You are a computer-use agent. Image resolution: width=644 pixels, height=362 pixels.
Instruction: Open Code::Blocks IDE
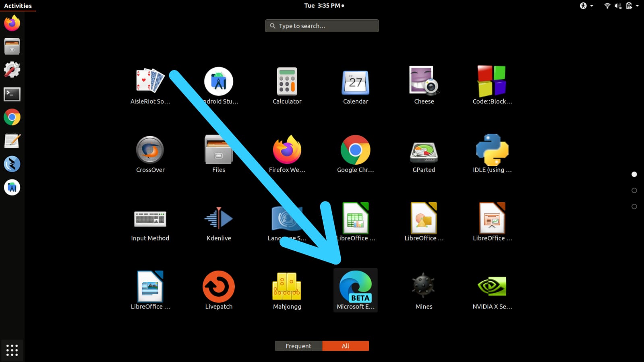click(492, 85)
